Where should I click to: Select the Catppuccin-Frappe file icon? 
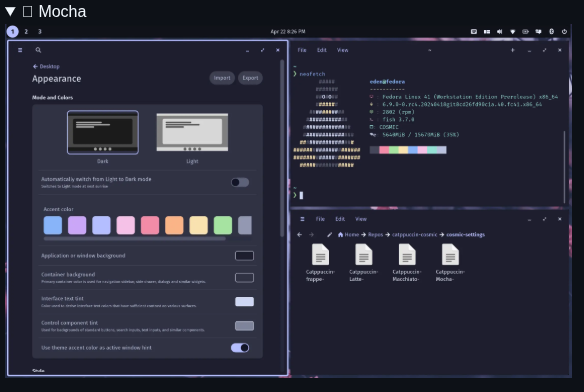320,255
